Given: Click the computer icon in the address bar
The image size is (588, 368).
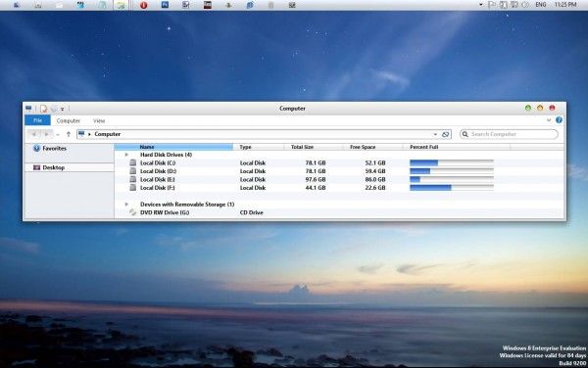Looking at the screenshot, I should coord(81,134).
